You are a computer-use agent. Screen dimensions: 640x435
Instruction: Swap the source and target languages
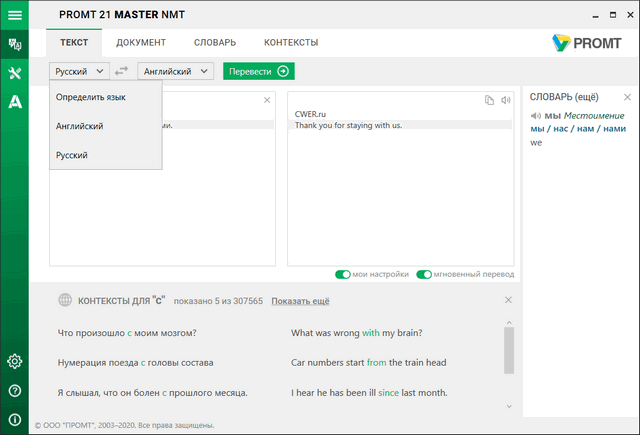pyautogui.click(x=122, y=71)
